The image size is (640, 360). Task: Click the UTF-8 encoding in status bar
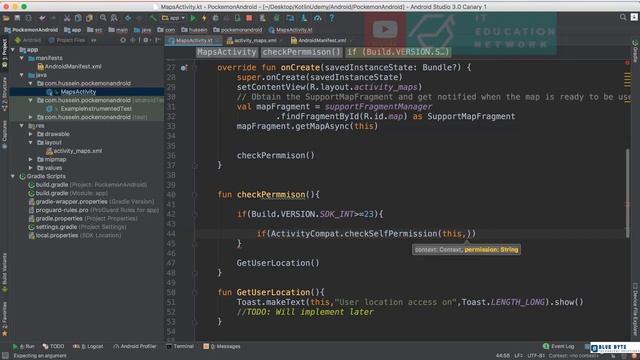535,356
